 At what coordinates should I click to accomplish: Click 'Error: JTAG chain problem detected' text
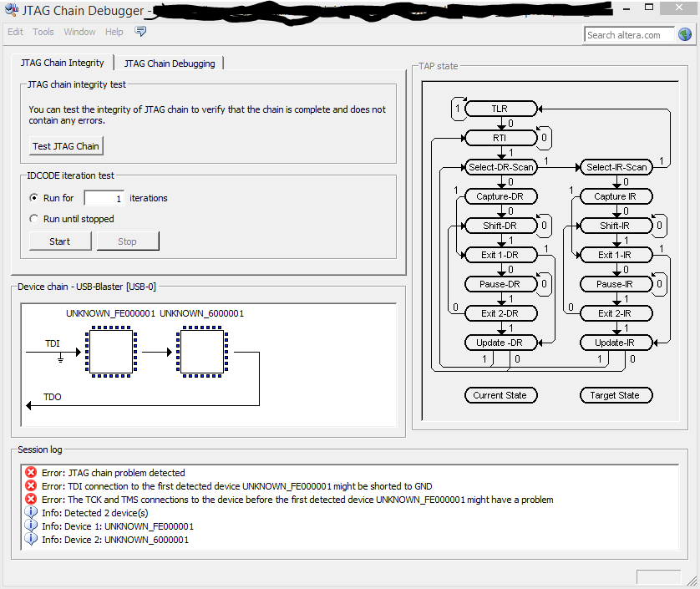(114, 473)
